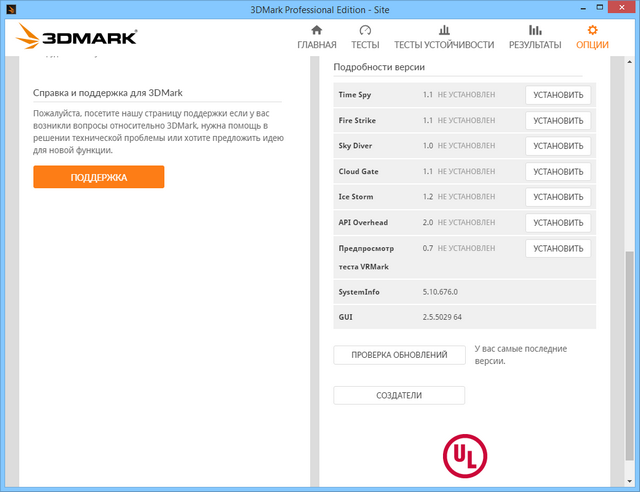Image resolution: width=640 pixels, height=492 pixels.
Task: Click the vertical scrollbar thumb
Action: pyautogui.click(x=629, y=356)
